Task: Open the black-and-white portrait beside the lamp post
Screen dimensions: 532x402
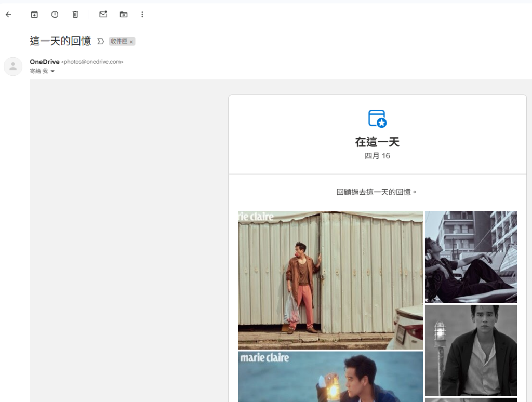Action: [x=471, y=350]
